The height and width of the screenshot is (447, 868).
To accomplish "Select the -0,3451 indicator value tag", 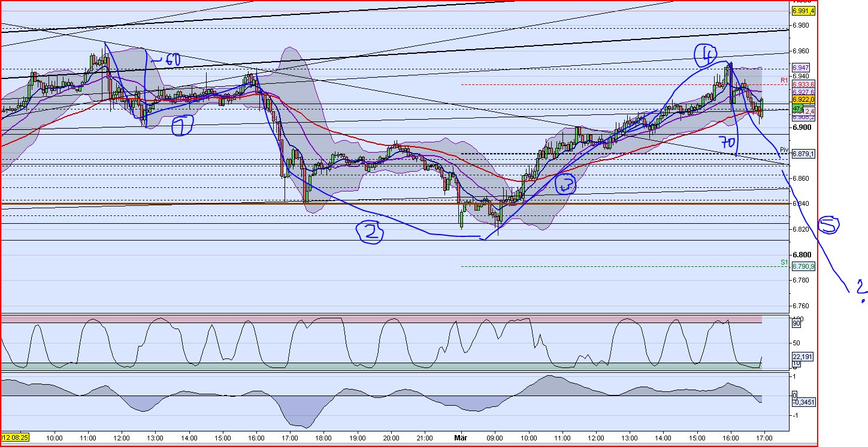I will coord(803,402).
